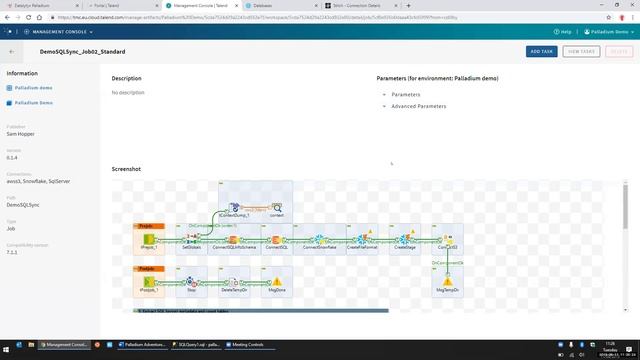Go back using the left arrow button
Viewport: 640px width, 360px height.
[11, 52]
